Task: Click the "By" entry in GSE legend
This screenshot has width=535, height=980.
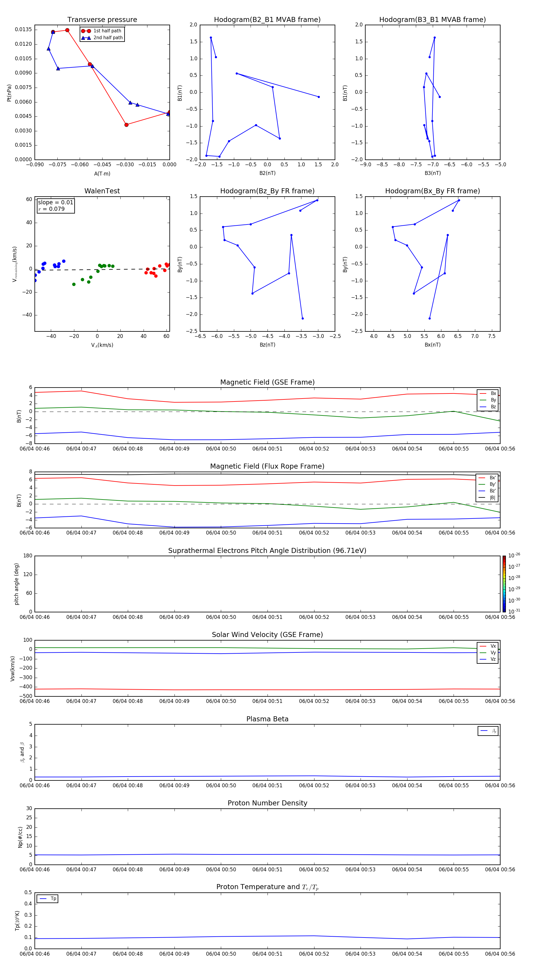Action: point(488,400)
